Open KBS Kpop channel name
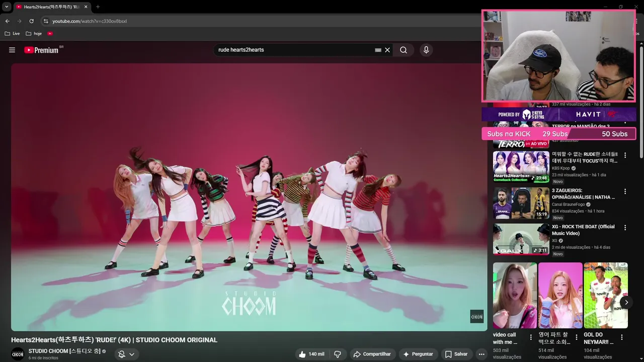Screen dimensions: 644x362 (x=561, y=168)
